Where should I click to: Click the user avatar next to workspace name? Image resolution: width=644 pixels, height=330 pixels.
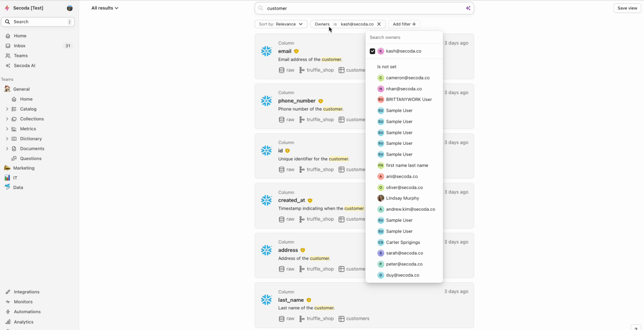[x=70, y=8]
